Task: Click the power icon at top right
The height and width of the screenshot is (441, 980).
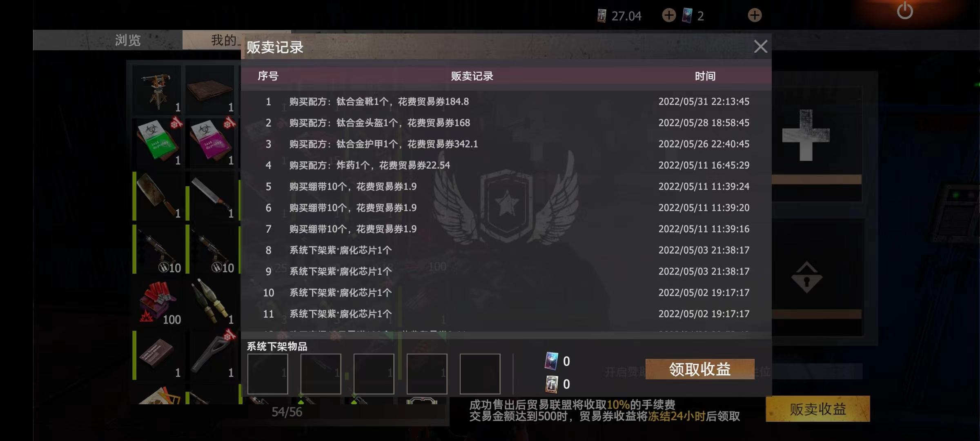Action: coord(904,11)
